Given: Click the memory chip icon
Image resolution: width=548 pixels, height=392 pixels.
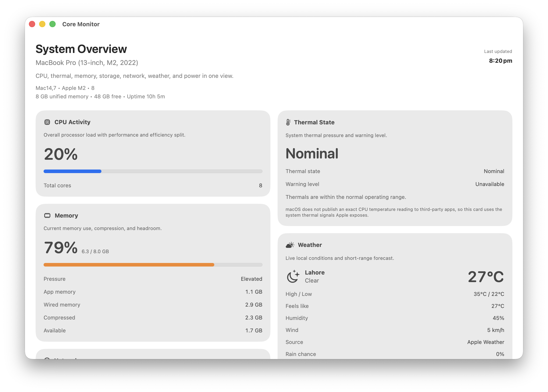Looking at the screenshot, I should click(x=47, y=216).
